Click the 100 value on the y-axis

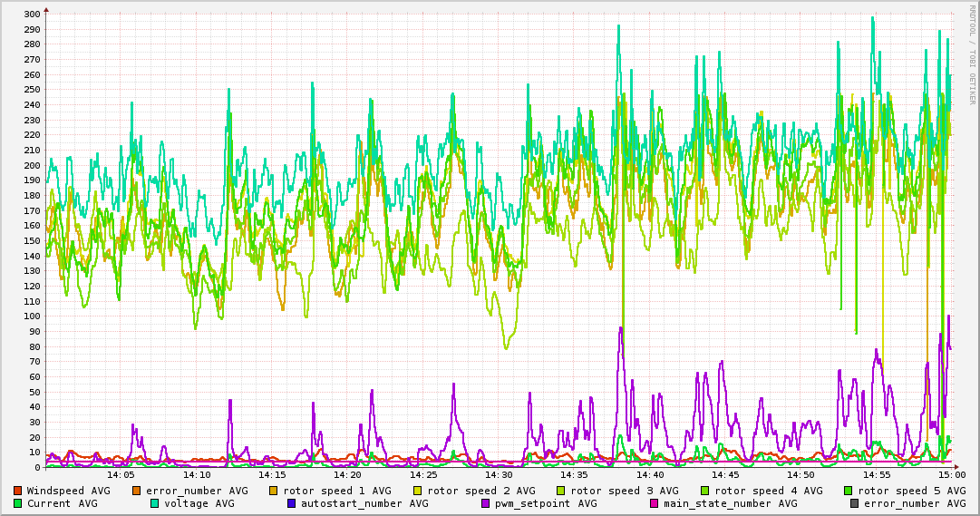click(x=31, y=316)
